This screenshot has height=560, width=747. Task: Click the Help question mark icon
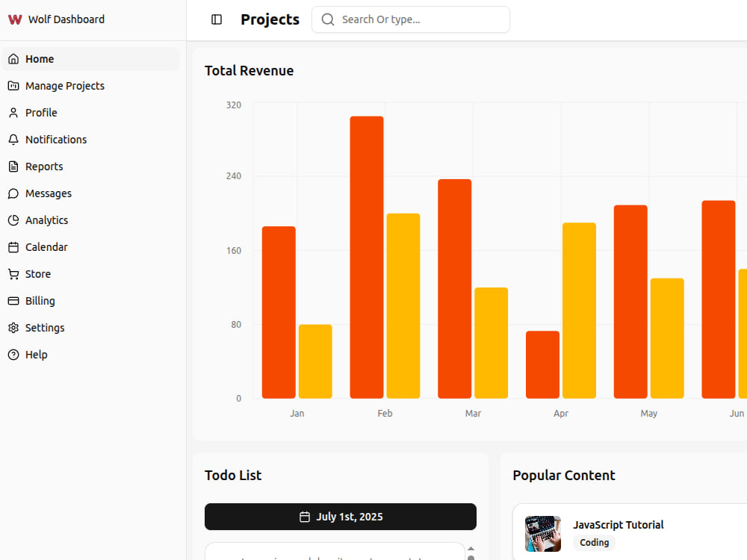13,355
